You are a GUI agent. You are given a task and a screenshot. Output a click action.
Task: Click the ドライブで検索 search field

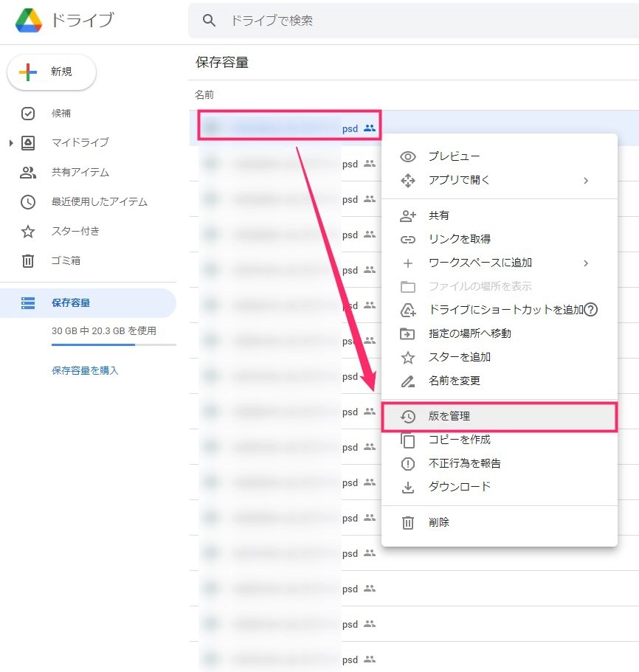[413, 21]
